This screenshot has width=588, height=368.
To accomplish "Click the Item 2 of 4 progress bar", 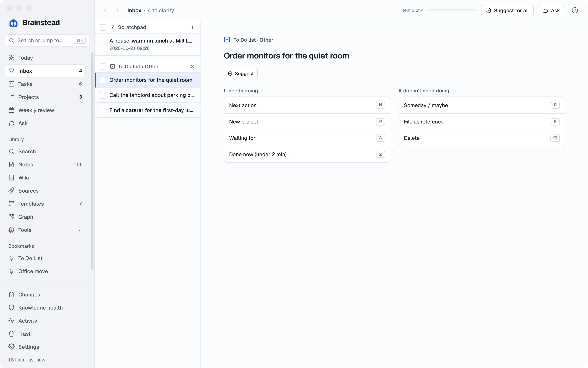I will [452, 10].
